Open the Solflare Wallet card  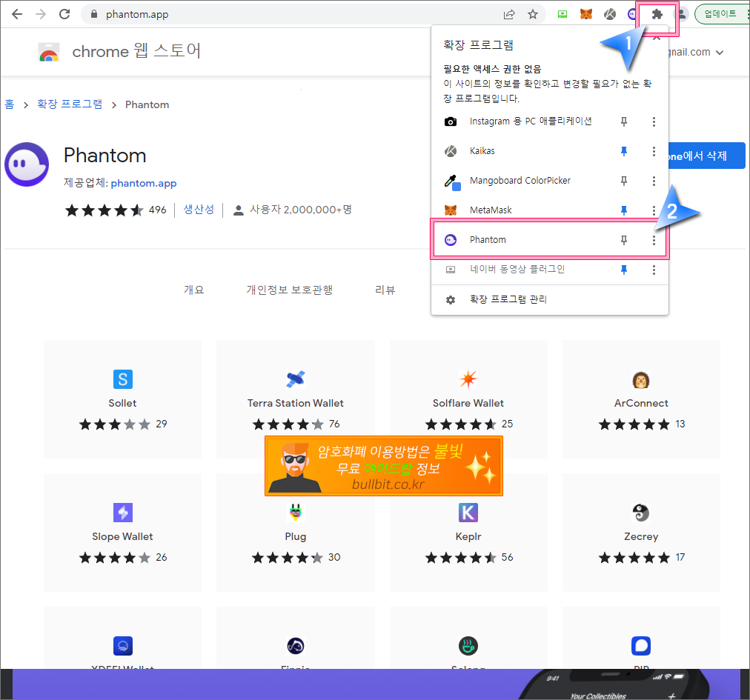pyautogui.click(x=468, y=399)
